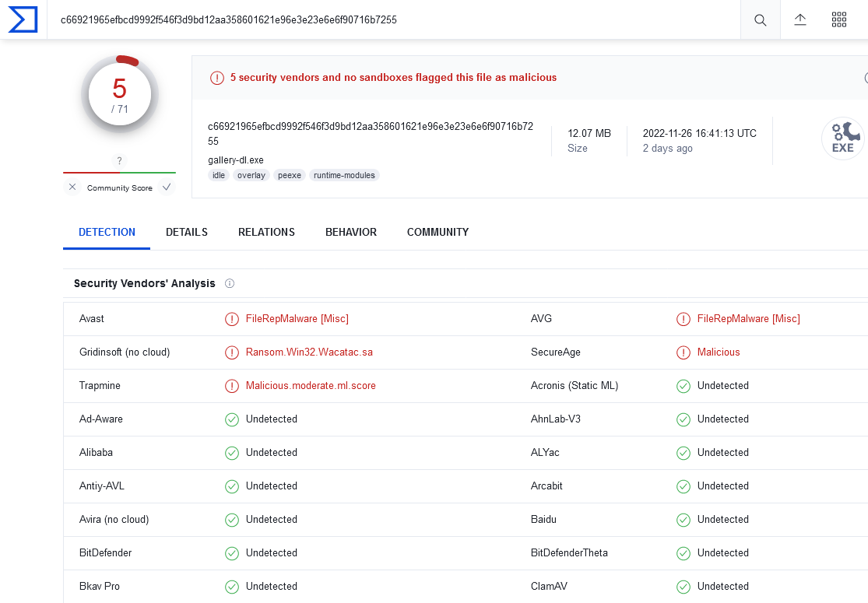Click the AhnLab-V3 undetected check icon
Viewport: 868px width, 603px height.
pyautogui.click(x=684, y=419)
